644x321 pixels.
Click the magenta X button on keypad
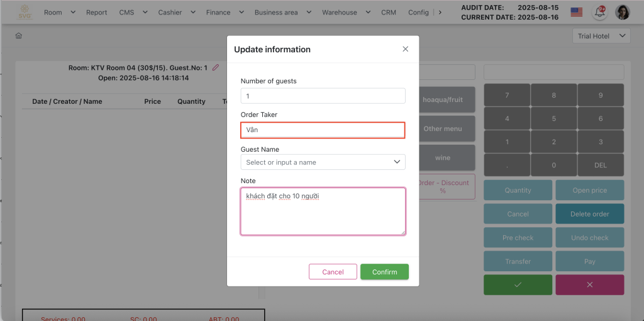click(589, 284)
